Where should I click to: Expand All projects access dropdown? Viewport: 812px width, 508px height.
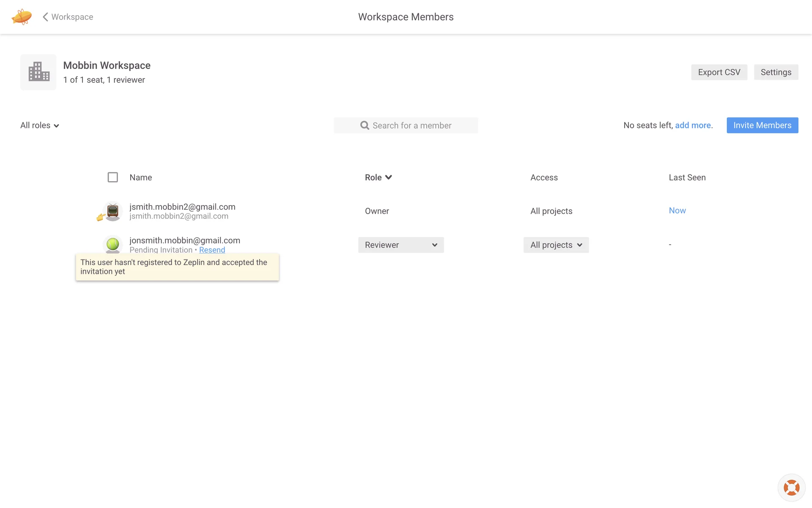pos(556,245)
